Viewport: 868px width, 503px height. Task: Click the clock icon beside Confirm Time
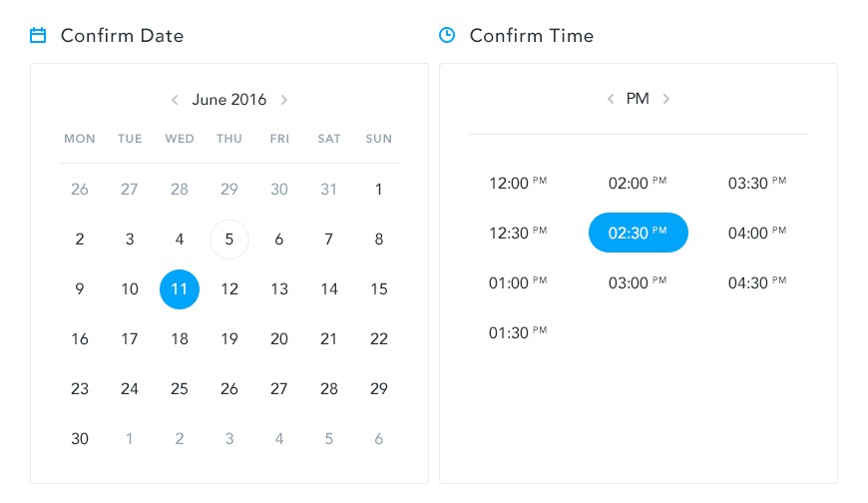point(447,35)
